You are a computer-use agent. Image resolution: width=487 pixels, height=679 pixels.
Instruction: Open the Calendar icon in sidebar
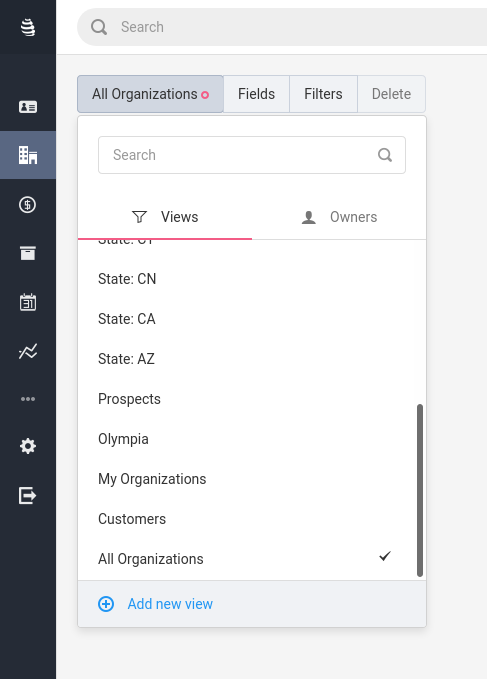pos(28,302)
